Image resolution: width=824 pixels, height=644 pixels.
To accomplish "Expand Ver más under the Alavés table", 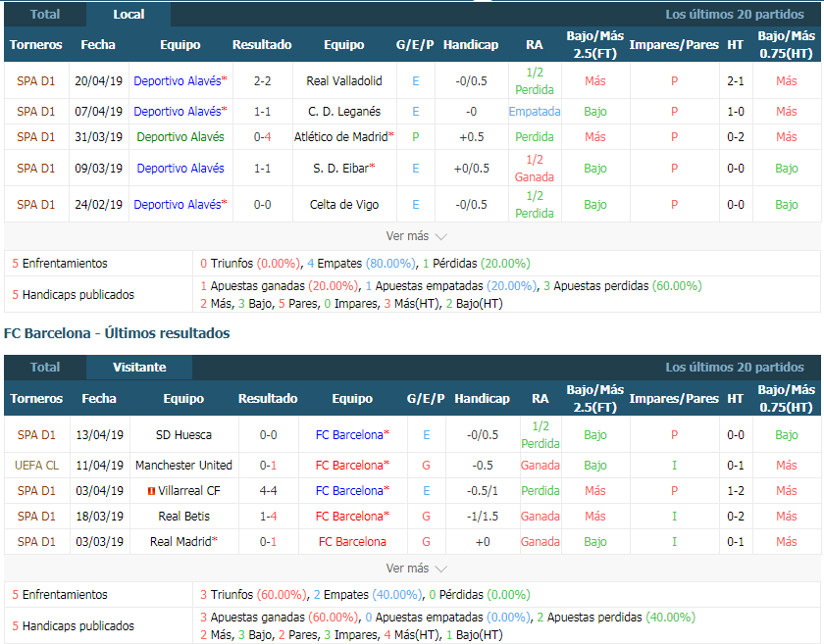I will [416, 236].
